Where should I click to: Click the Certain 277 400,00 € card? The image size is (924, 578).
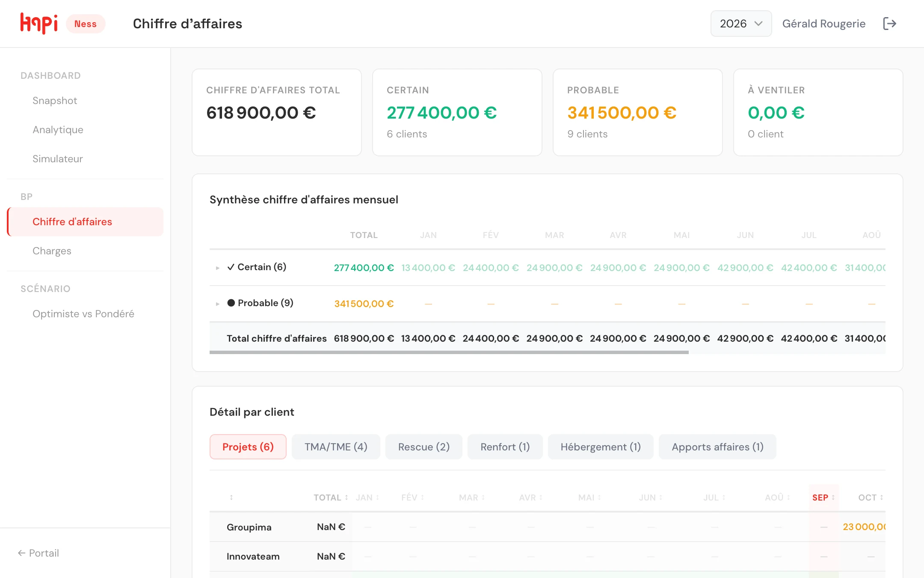(x=457, y=113)
